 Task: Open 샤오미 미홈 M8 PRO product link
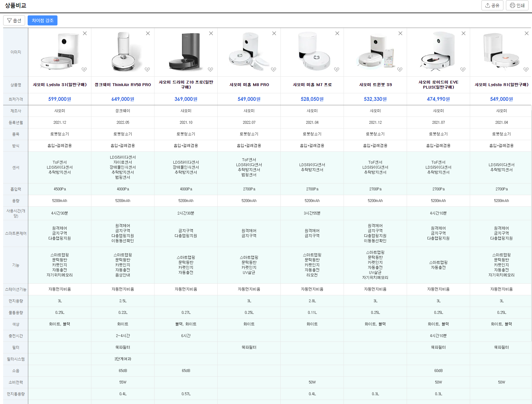pos(249,85)
